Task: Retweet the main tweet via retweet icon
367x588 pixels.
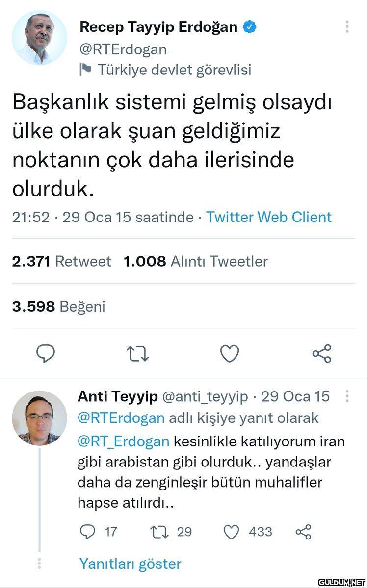Action: click(x=138, y=353)
